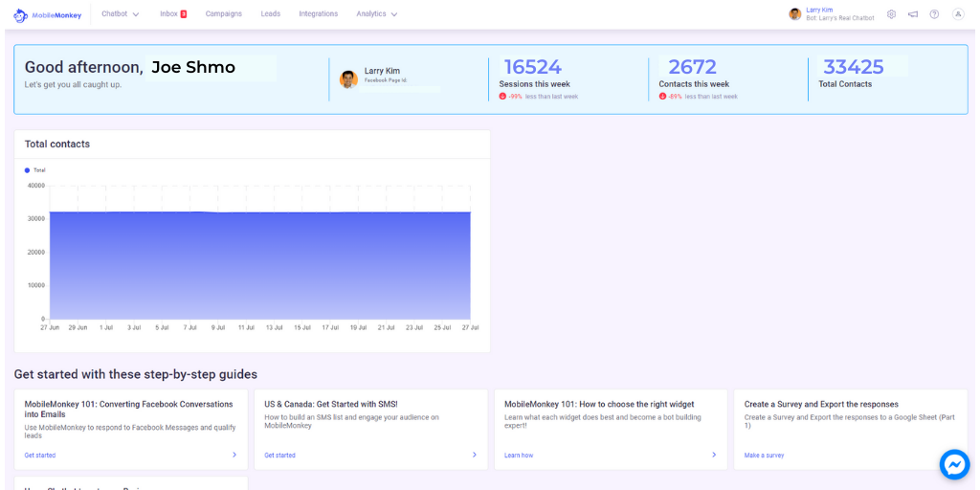Click arrow on choose the right widget card

coord(714,455)
